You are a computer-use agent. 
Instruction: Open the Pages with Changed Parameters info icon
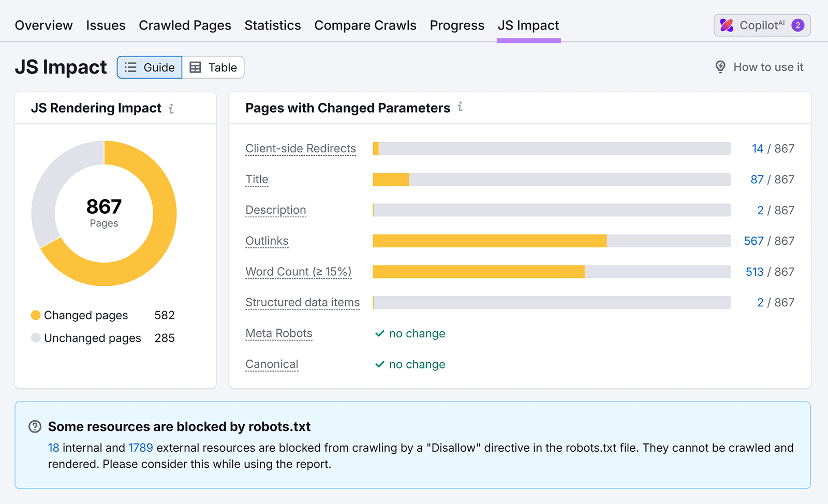point(460,108)
